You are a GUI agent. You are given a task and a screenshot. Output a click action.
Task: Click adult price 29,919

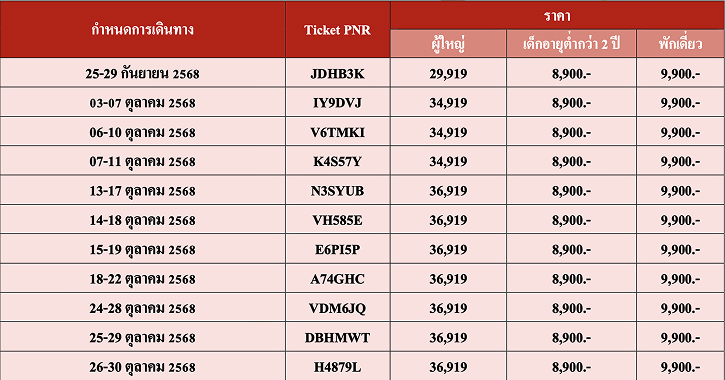coord(448,74)
